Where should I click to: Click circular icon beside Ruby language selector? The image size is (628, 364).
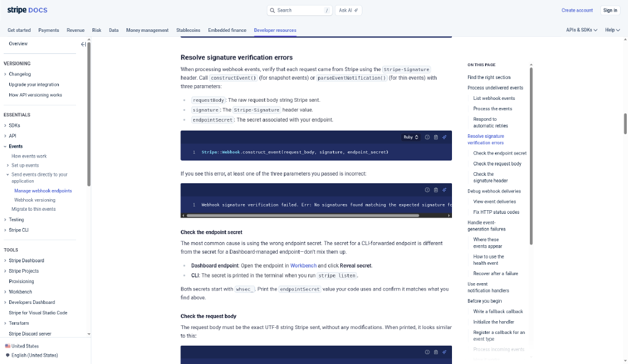point(427,137)
